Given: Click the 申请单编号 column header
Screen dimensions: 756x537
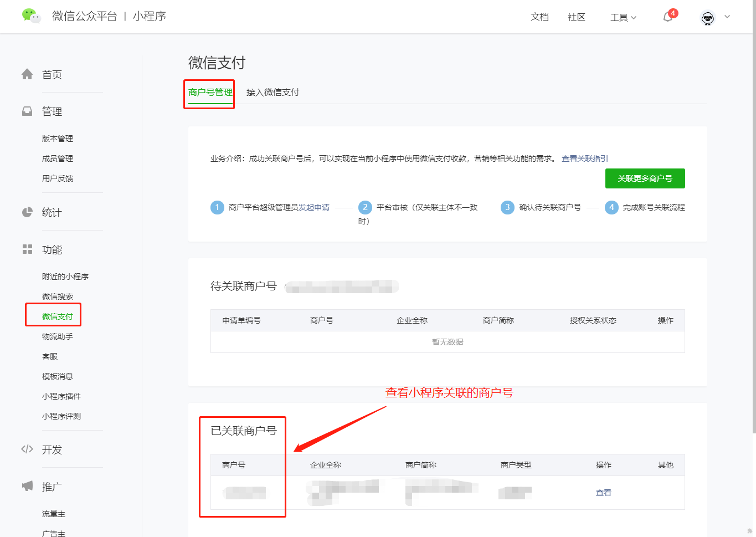Looking at the screenshot, I should pyautogui.click(x=241, y=320).
